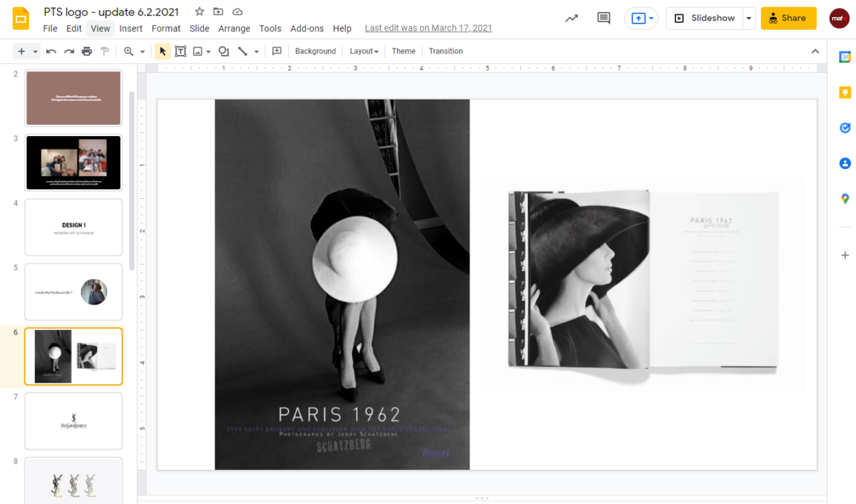Select the Text box tool
This screenshot has width=856, height=504.
(180, 51)
